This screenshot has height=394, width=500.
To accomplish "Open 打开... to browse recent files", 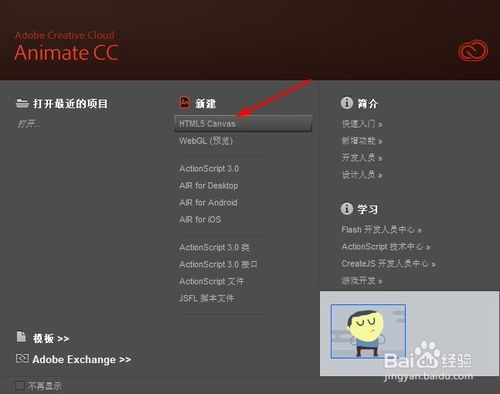I will click(x=29, y=124).
